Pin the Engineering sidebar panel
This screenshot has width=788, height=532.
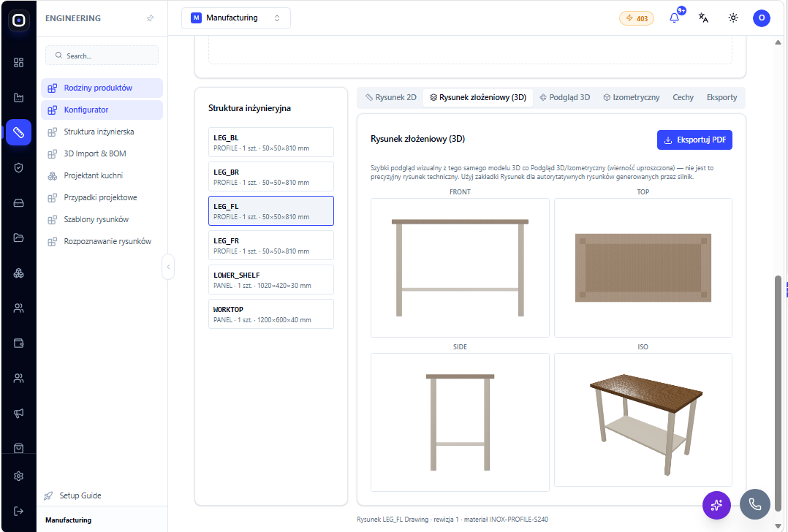click(151, 18)
